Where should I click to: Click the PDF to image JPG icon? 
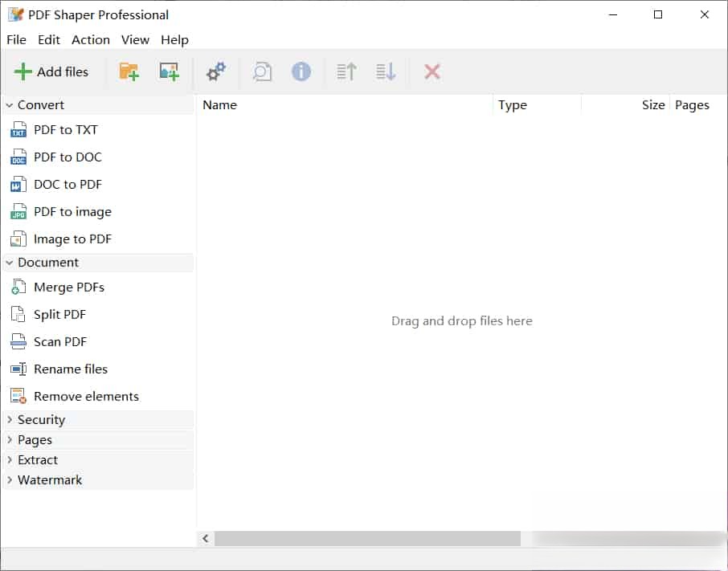pyautogui.click(x=18, y=212)
